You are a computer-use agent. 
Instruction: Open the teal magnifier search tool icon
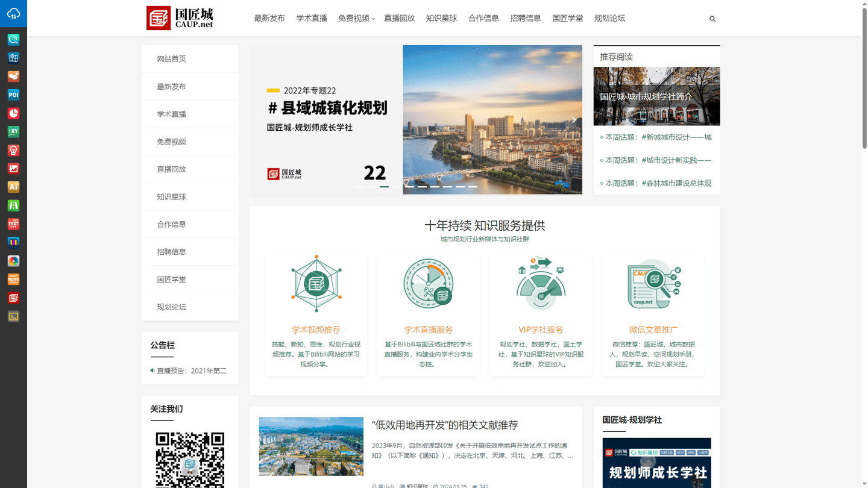point(13,40)
